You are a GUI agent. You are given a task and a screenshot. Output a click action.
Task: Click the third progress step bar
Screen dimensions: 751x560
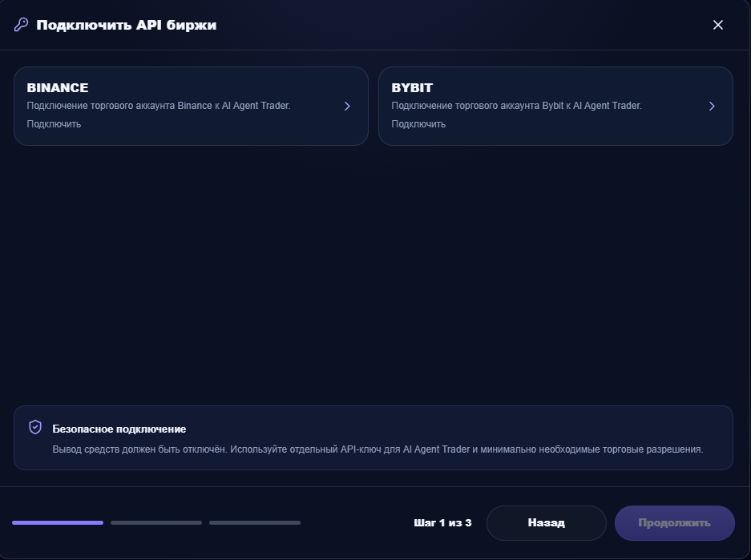coord(255,522)
